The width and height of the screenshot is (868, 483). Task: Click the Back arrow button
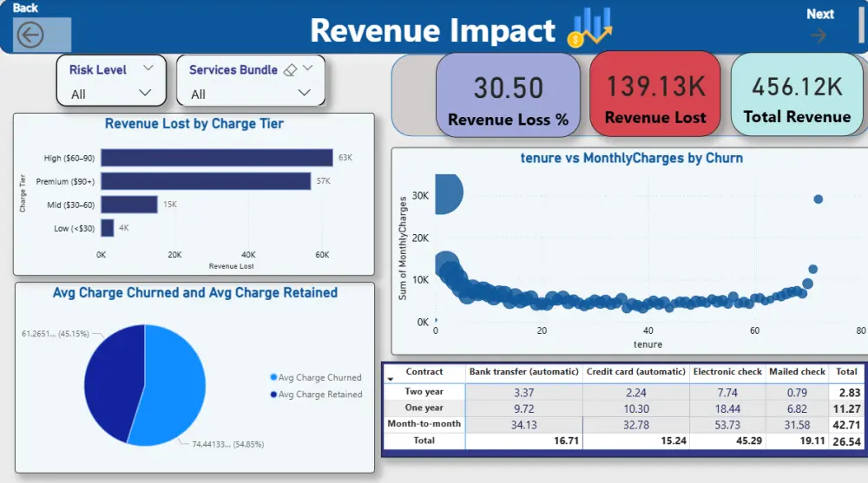pyautogui.click(x=30, y=35)
